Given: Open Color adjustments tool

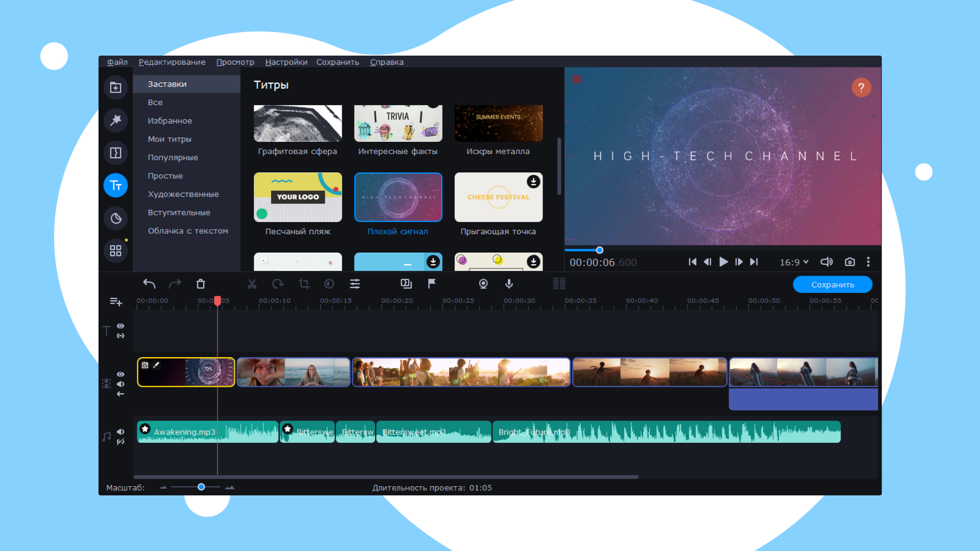Looking at the screenshot, I should (329, 284).
